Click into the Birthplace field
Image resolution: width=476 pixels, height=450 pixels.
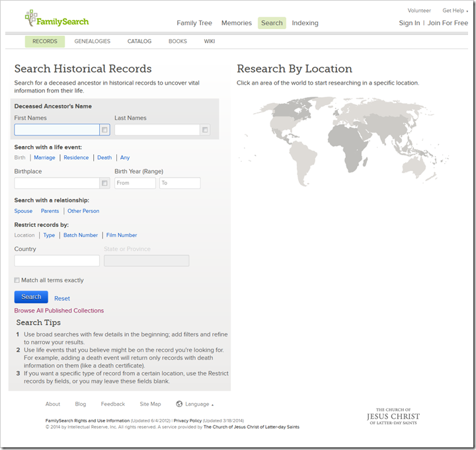click(x=57, y=183)
